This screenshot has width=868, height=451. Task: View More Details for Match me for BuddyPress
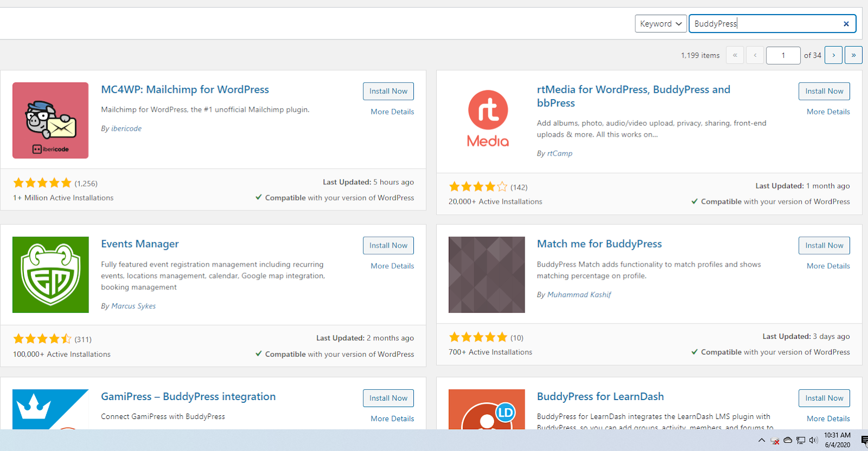tap(828, 266)
